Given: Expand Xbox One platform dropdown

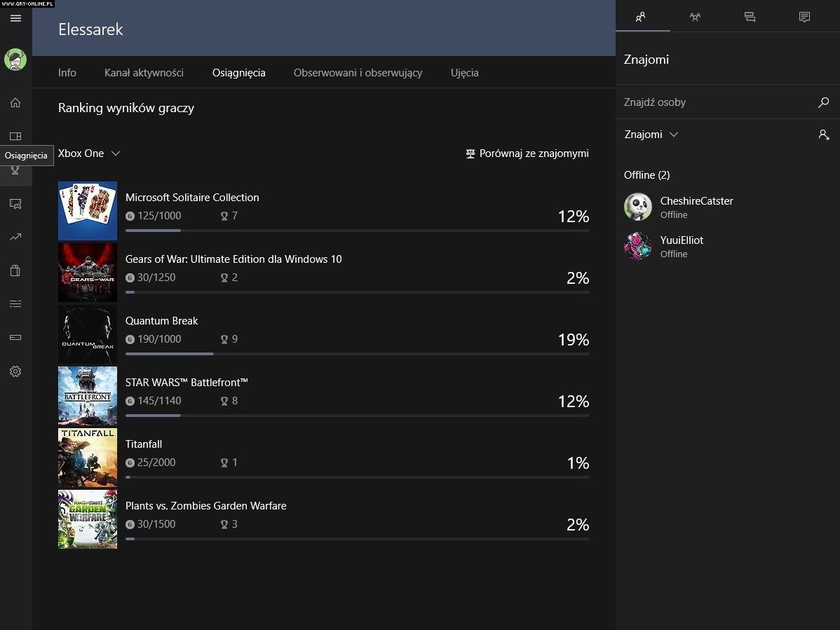Looking at the screenshot, I should tap(89, 153).
